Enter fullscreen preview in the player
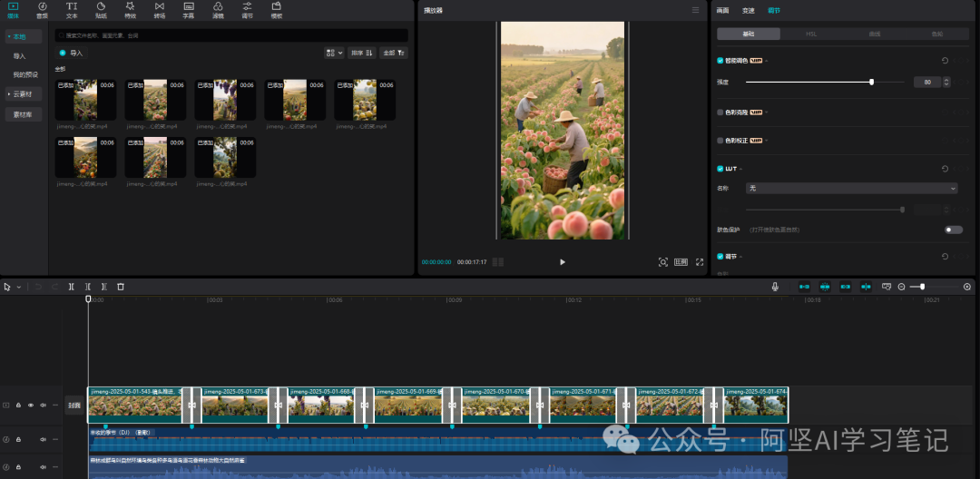The width and height of the screenshot is (980, 479). click(700, 262)
